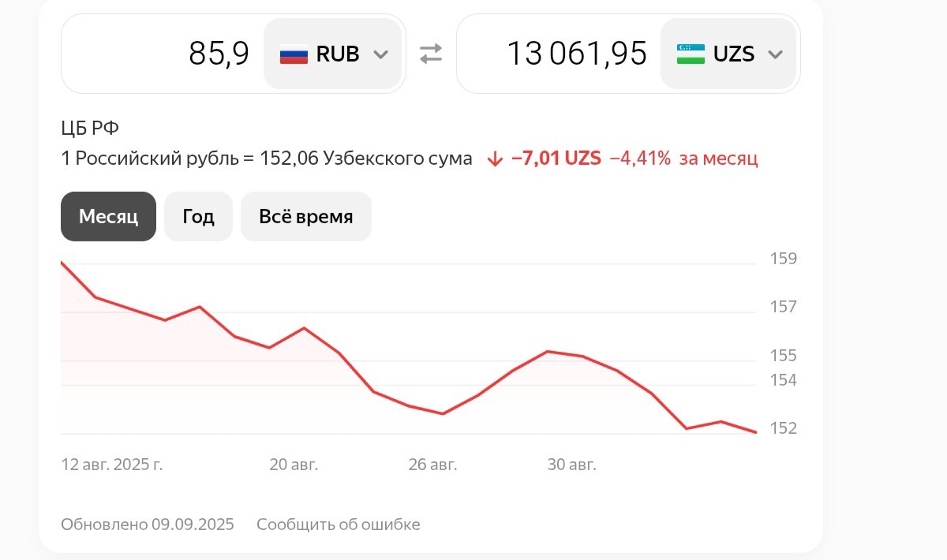The height and width of the screenshot is (560, 947).
Task: Click the exchange rate line at chart end
Action: pyautogui.click(x=755, y=431)
